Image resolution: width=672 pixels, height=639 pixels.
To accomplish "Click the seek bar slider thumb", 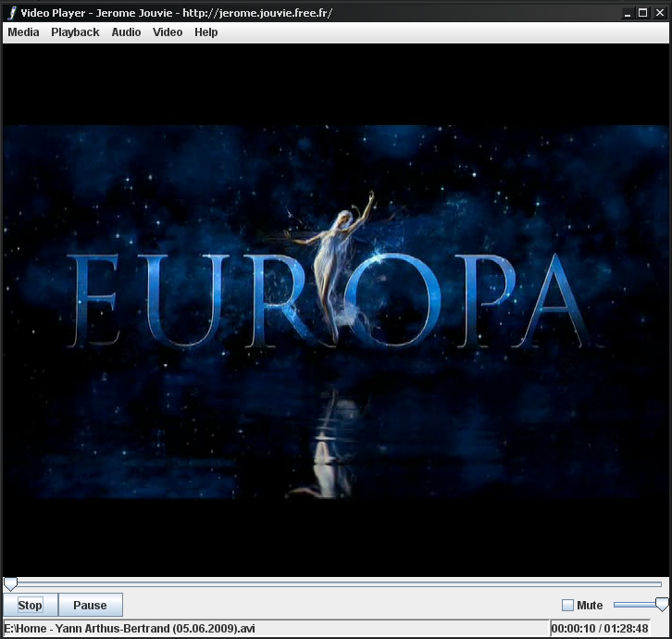I will point(10,584).
